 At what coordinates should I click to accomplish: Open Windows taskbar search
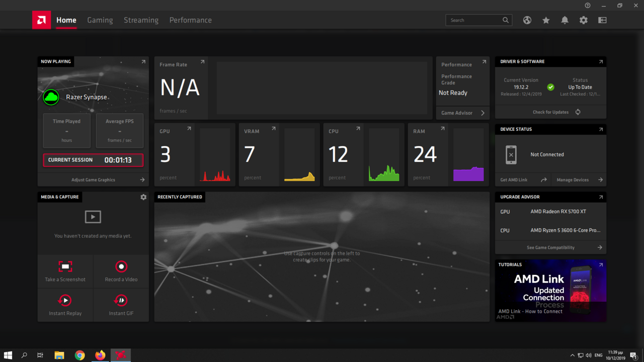[x=24, y=355]
